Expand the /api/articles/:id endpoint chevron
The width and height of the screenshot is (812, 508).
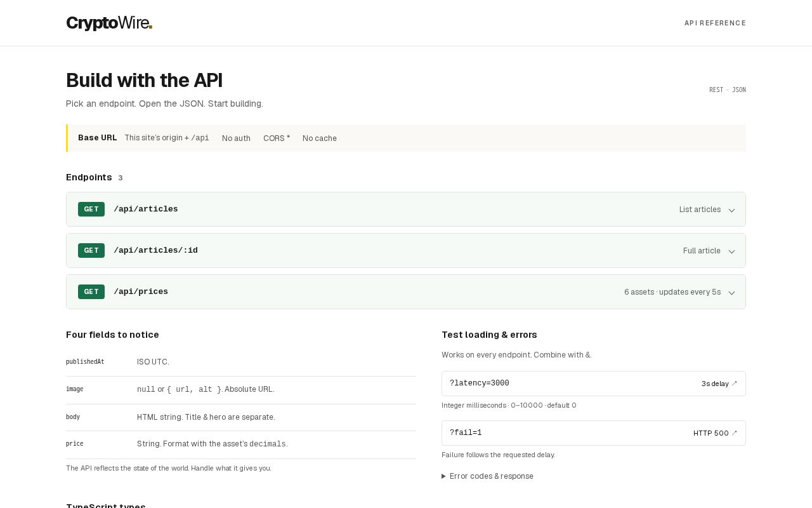click(731, 251)
